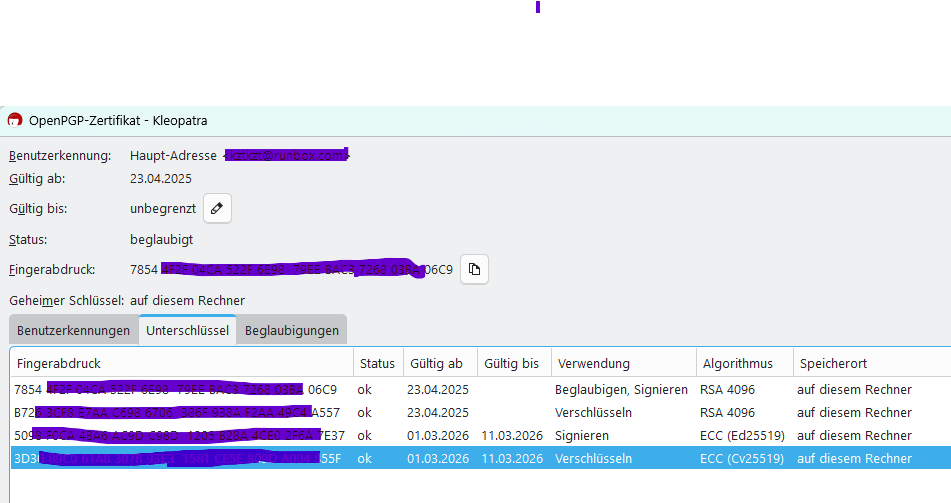Screen dimensions: 951x503
Task: Click the main fingerprint value starting 7854
Action: point(291,269)
